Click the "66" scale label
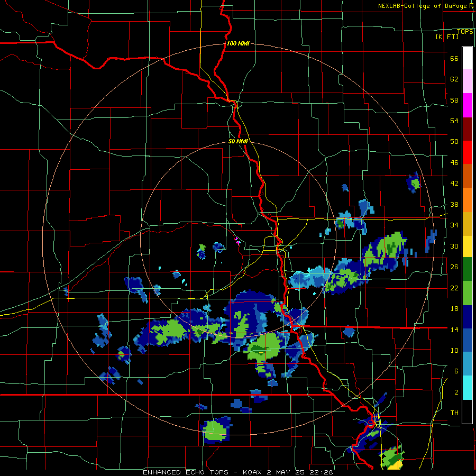 click(454, 59)
